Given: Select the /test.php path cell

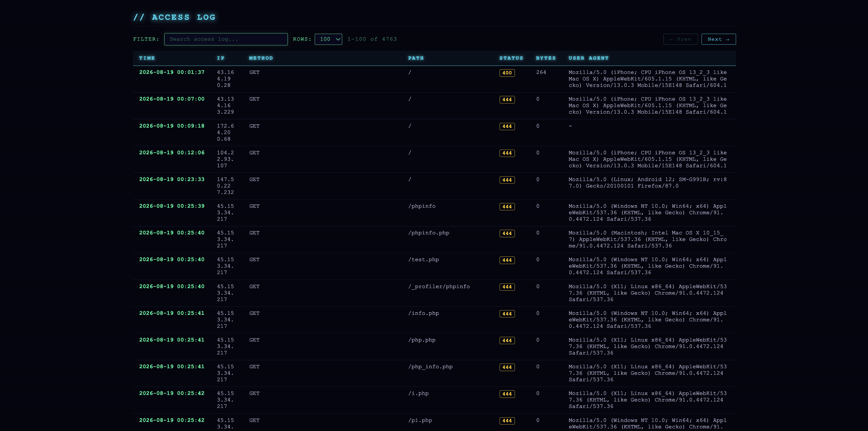Looking at the screenshot, I should [x=424, y=260].
